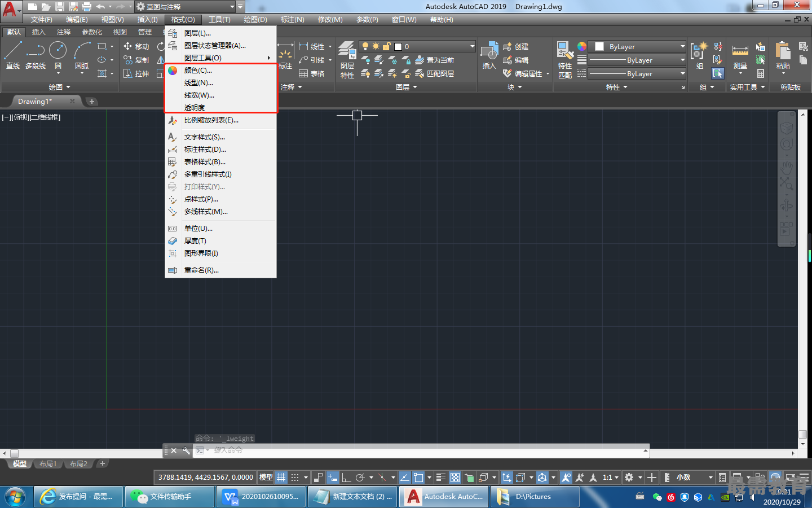Click the Undo arrow in quick access toolbar
This screenshot has height=508, width=812.
click(x=100, y=7)
